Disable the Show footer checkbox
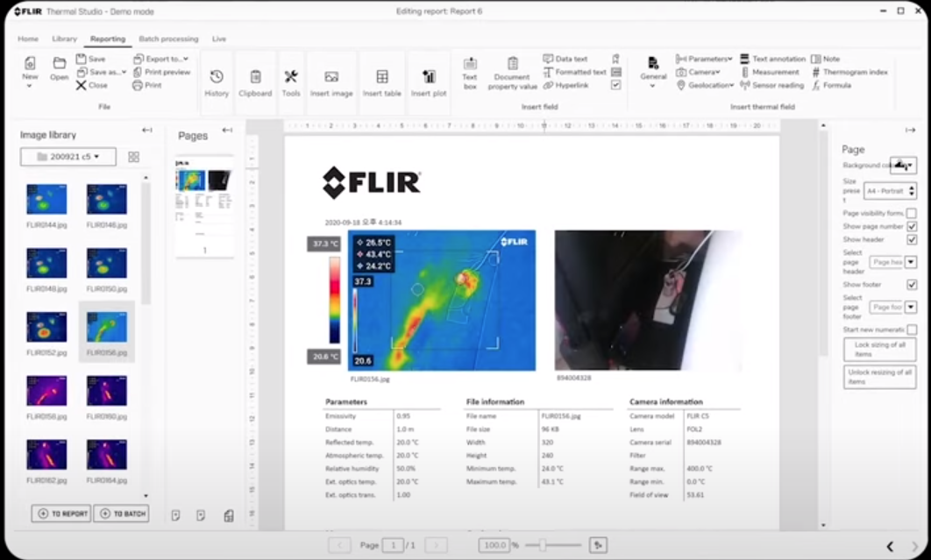 tap(912, 285)
